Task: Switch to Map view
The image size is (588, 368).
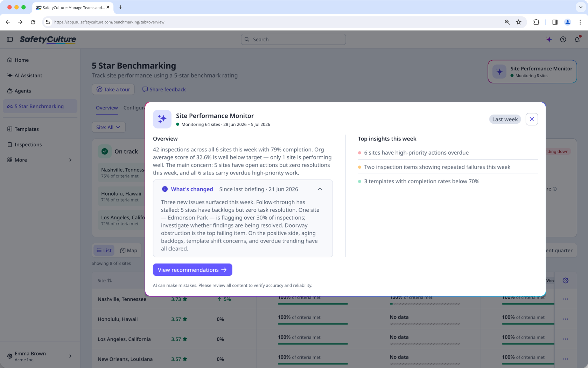Action: 128,250
